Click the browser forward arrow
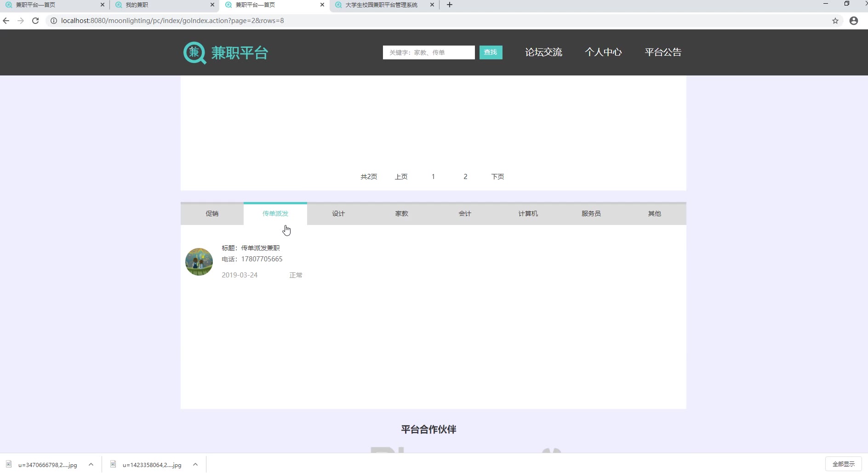 [x=21, y=21]
